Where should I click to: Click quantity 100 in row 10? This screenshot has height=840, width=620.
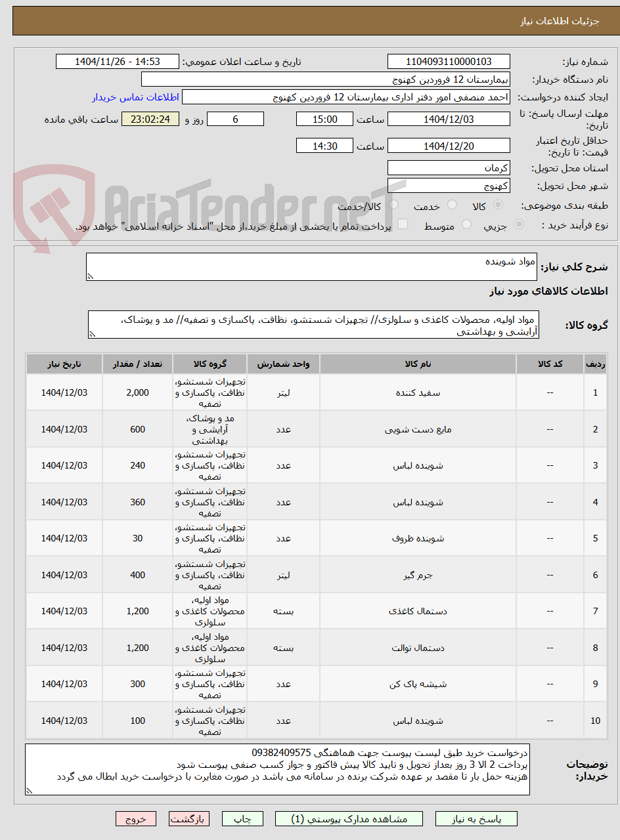tap(137, 721)
